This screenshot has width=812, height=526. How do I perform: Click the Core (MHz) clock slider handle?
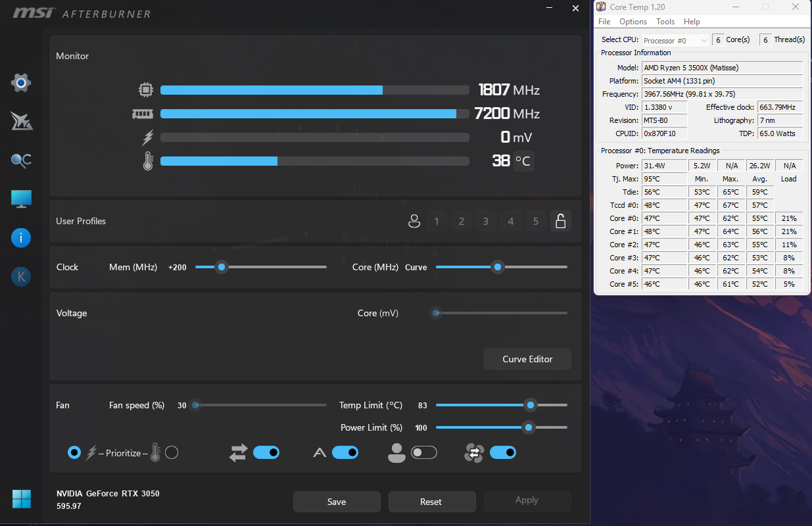click(498, 267)
